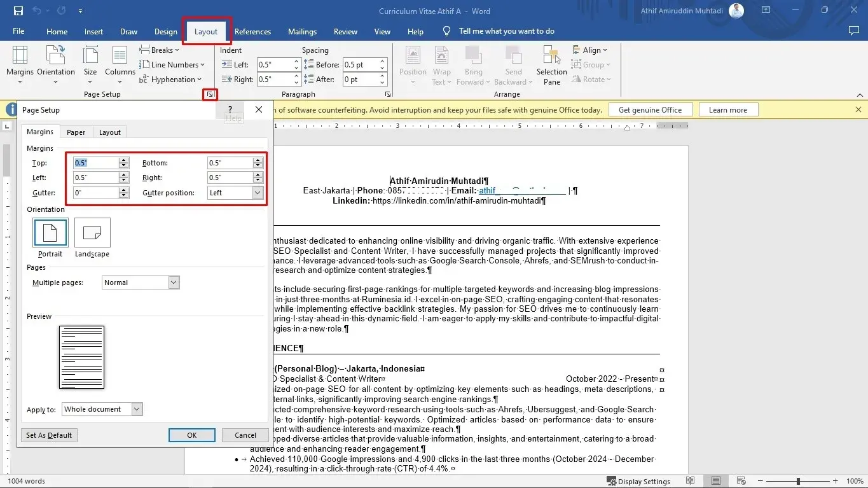The image size is (868, 488).
Task: Dismiss the yellow notification bar
Action: coord(858,110)
